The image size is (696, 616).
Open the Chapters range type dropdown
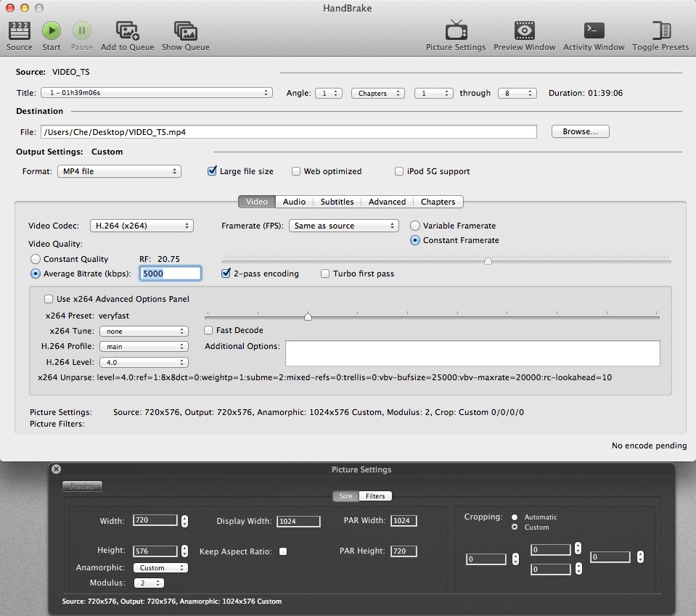tap(377, 93)
